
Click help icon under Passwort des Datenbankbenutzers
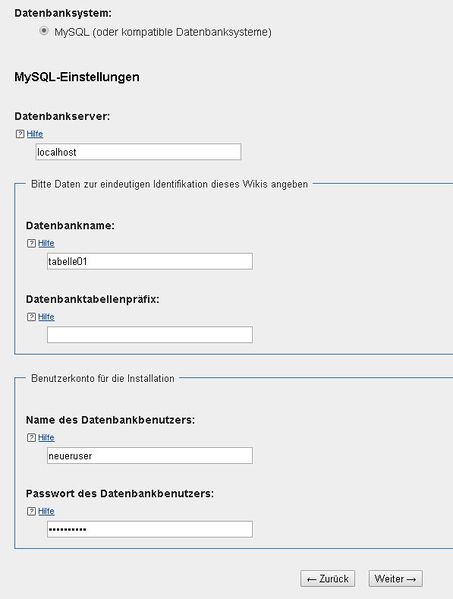click(x=31, y=512)
